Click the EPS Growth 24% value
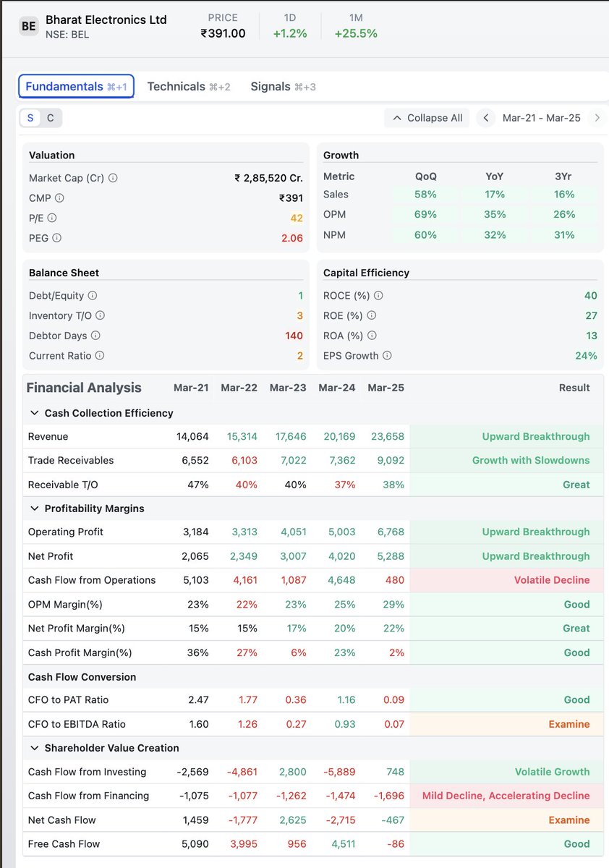The height and width of the screenshot is (868, 609). point(586,356)
